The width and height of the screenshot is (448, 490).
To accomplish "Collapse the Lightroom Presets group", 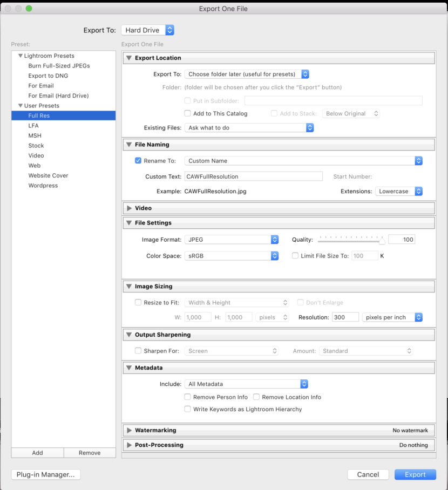I will click(20, 56).
